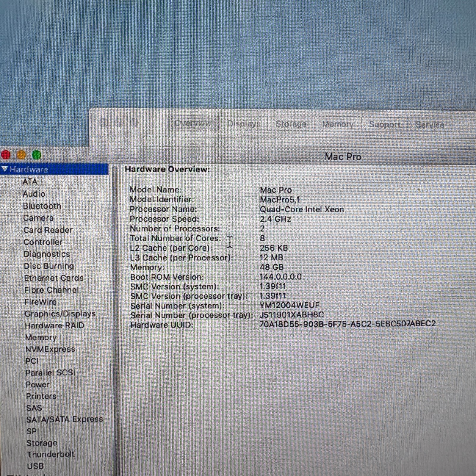Minimize the System Information window
This screenshot has height=476, width=476.
(21, 155)
